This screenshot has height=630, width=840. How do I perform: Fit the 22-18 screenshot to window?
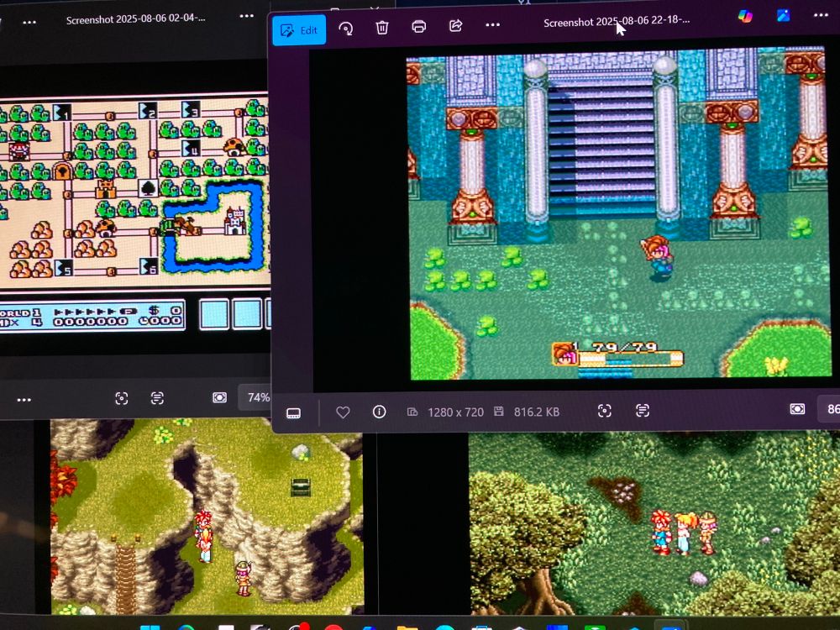(x=797, y=409)
